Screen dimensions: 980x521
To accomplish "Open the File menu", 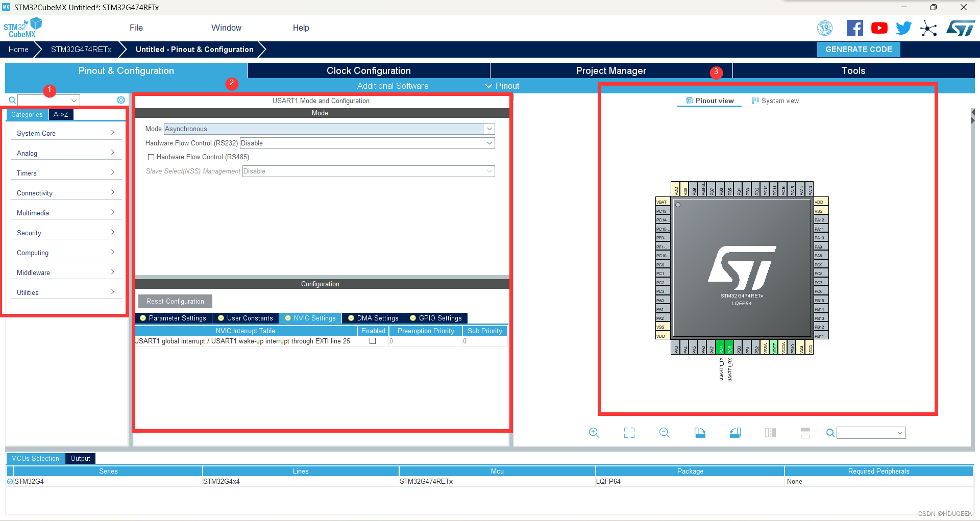I will (x=136, y=28).
